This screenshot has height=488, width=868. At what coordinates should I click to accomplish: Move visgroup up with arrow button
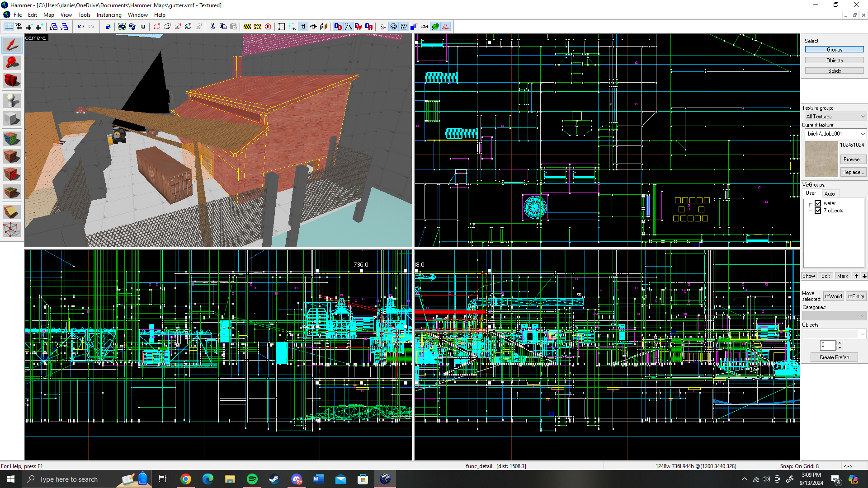coord(856,276)
